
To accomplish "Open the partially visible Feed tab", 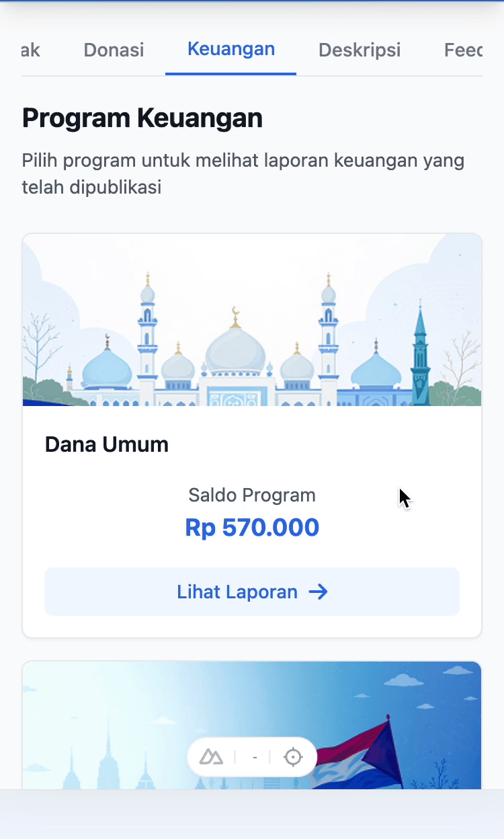I will click(463, 50).
